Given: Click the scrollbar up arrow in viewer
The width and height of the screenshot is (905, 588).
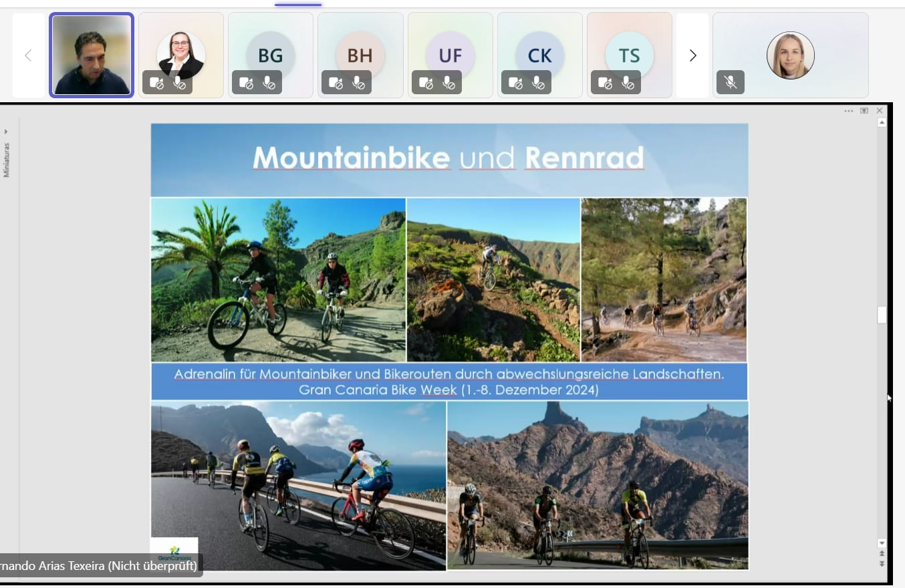Looking at the screenshot, I should coord(882,123).
